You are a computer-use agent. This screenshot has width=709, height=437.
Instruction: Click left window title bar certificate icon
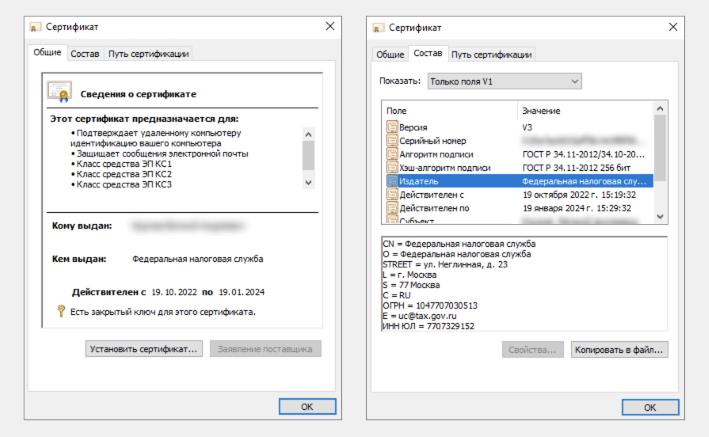[35, 27]
